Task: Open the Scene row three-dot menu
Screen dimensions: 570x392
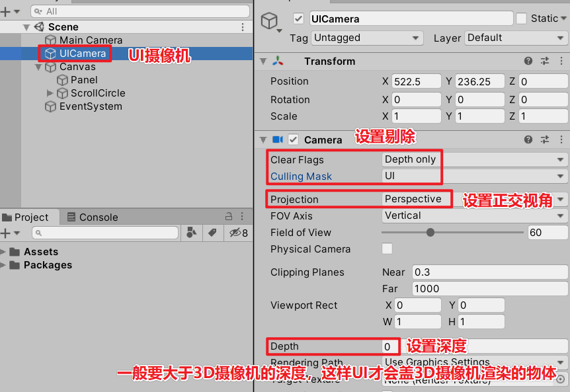Action: (243, 27)
